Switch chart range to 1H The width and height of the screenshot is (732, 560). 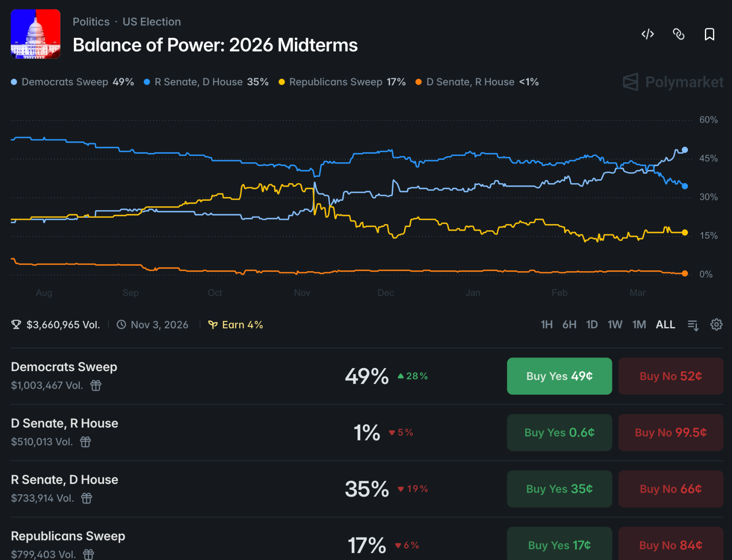click(x=547, y=325)
